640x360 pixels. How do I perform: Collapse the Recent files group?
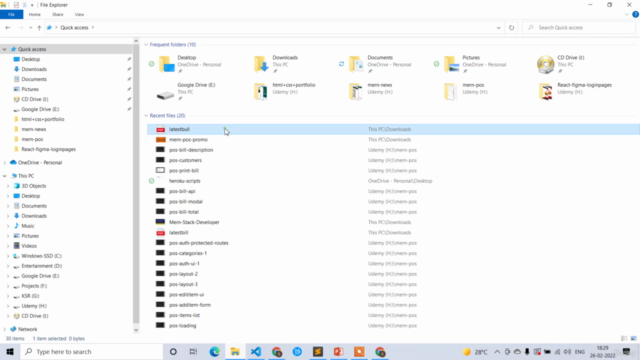pyautogui.click(x=146, y=116)
